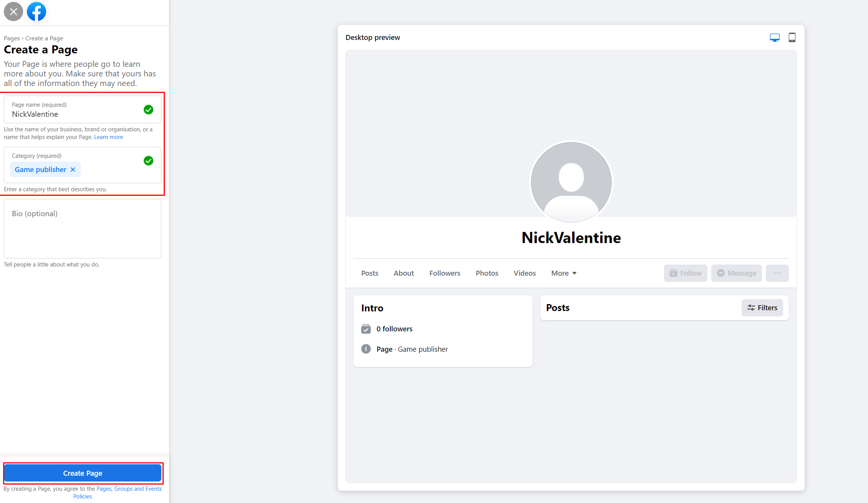Viewport: 868px width, 503px height.
Task: Close the Create a Page dialog
Action: click(x=13, y=12)
